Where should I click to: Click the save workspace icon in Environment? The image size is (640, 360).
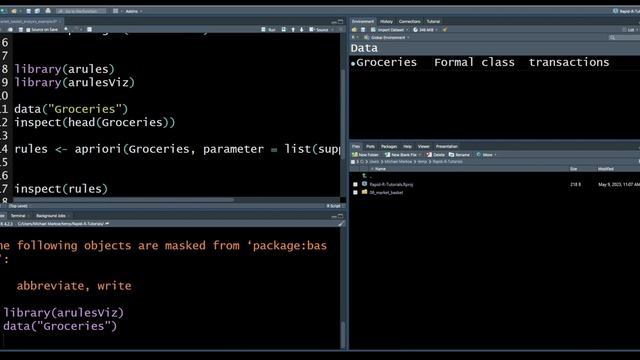tap(362, 30)
